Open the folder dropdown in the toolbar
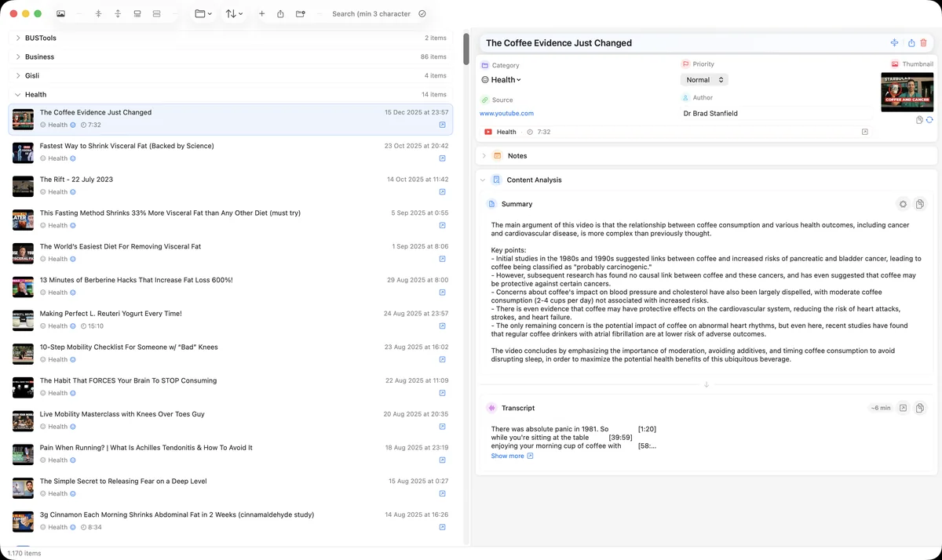942x560 pixels. click(203, 14)
